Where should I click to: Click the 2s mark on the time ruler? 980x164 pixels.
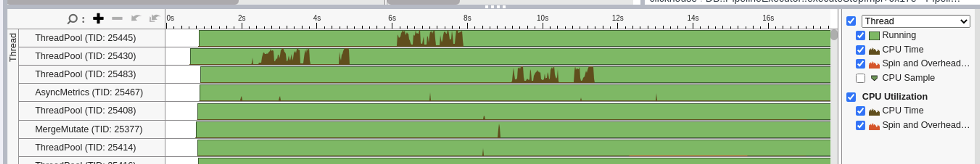click(242, 18)
